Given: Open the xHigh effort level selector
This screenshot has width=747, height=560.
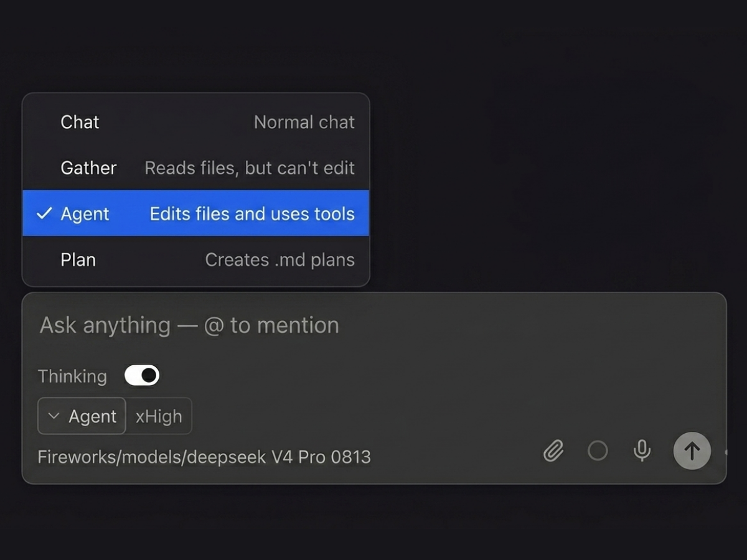Looking at the screenshot, I should (159, 416).
